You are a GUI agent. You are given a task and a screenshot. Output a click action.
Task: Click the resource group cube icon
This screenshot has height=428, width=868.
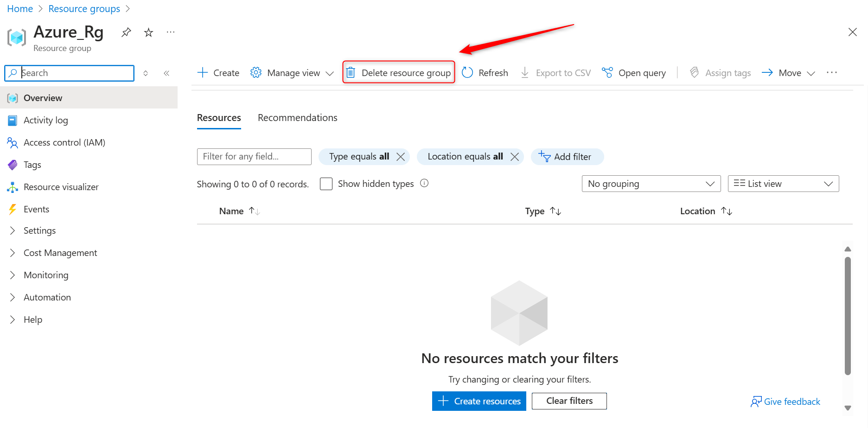pyautogui.click(x=17, y=37)
